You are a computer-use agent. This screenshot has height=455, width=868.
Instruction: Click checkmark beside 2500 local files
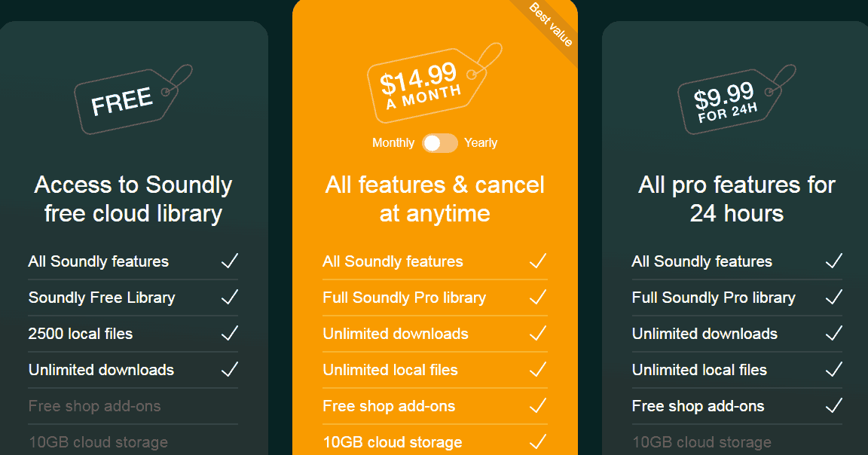click(x=230, y=333)
